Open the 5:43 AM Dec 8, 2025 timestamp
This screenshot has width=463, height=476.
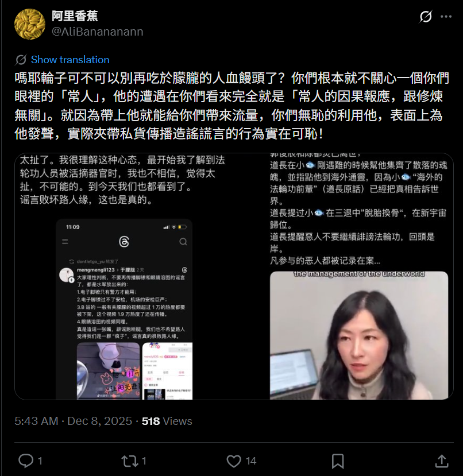[x=73, y=421]
